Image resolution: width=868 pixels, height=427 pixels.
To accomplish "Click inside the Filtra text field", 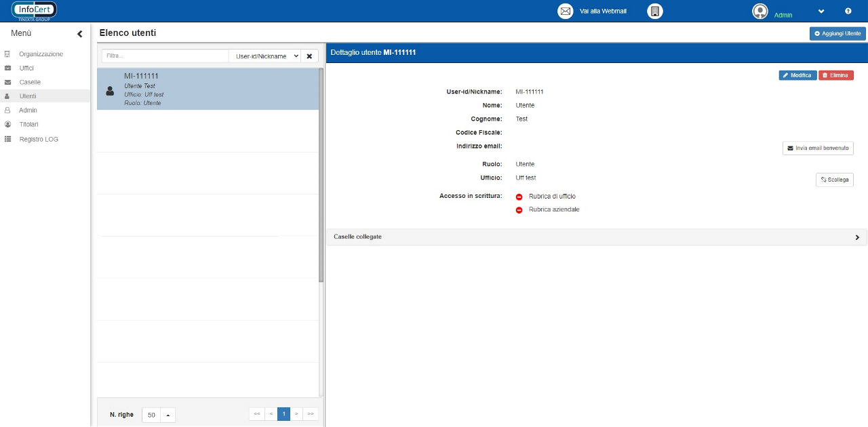I will point(165,56).
